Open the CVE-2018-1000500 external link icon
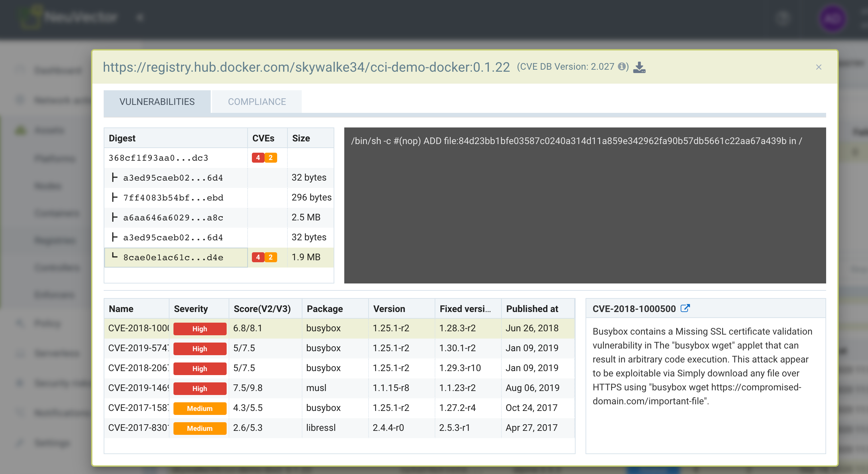Screen dimensions: 868x474 (685, 308)
